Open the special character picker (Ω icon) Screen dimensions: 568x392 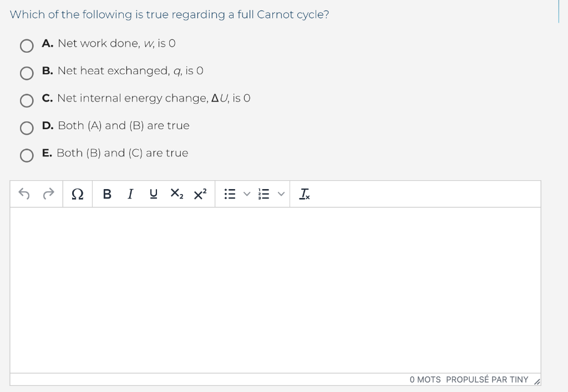[x=78, y=194]
